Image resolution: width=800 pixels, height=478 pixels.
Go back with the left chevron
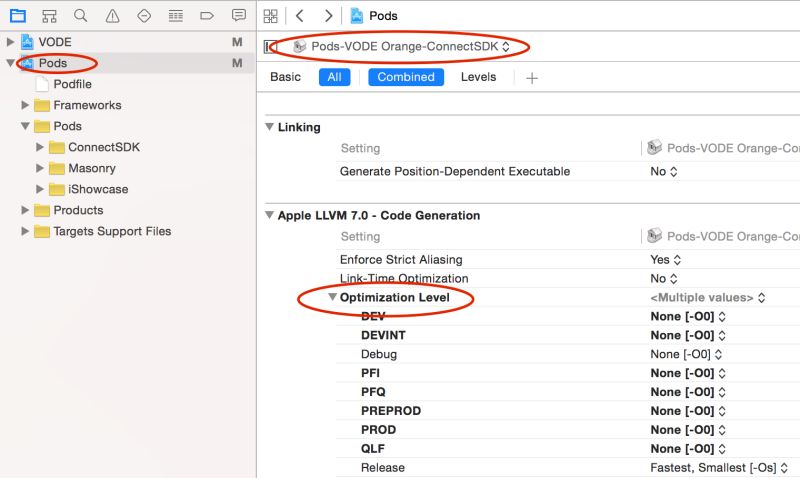(x=300, y=16)
